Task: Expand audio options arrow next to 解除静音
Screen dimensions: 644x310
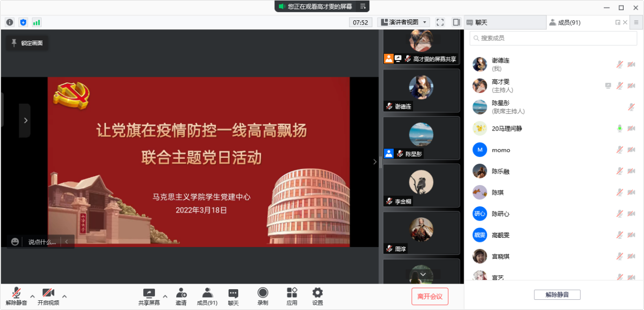Action: coord(33,296)
